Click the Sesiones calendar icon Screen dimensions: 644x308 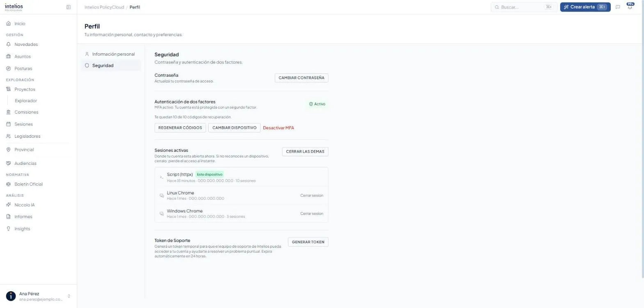click(x=9, y=124)
